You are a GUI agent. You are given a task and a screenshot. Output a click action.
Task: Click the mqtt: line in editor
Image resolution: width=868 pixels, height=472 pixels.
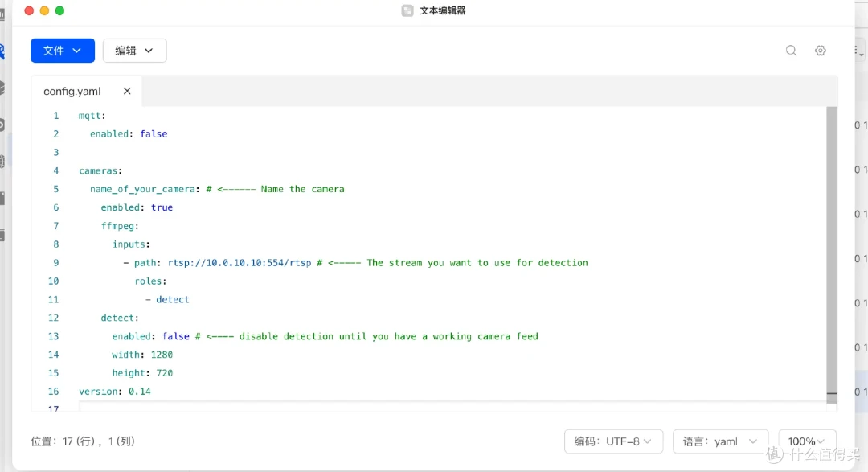[92, 116]
